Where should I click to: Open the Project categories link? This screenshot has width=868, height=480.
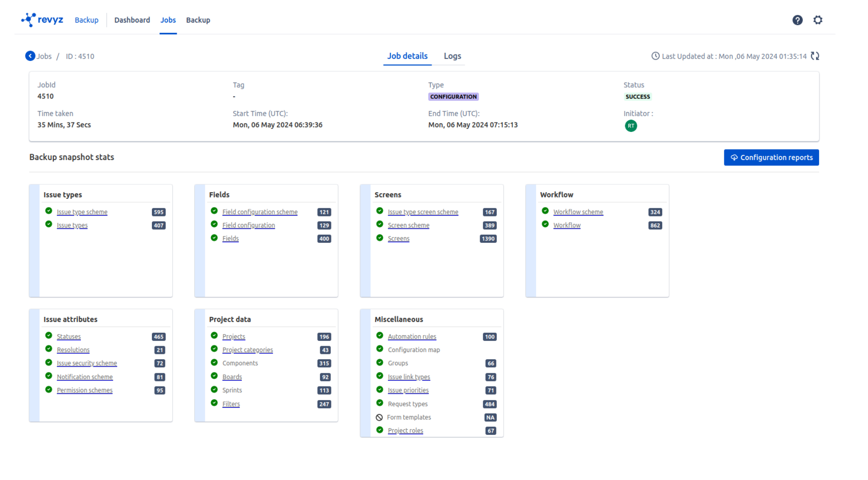[x=247, y=350]
